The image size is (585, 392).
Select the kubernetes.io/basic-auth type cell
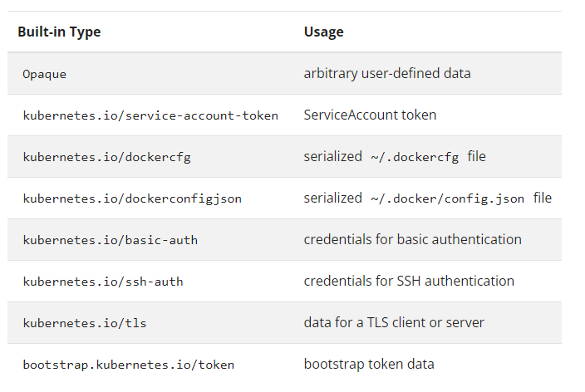110,240
